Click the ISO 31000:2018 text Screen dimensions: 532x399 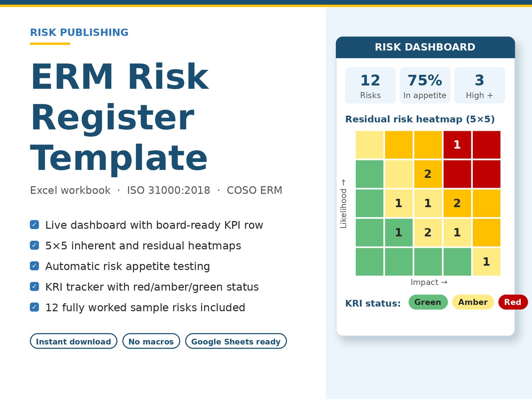coord(168,190)
